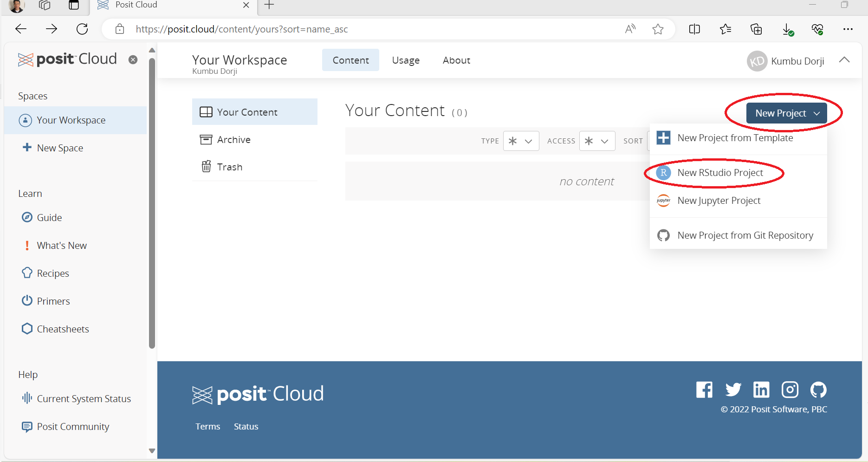Click the browser refresh icon
This screenshot has width=868, height=462.
coord(82,29)
